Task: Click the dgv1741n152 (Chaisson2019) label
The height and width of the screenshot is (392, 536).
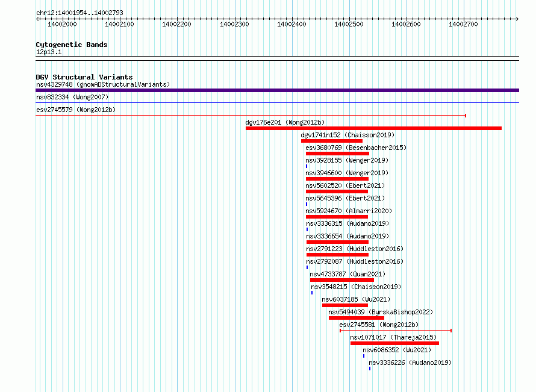Action: (347, 135)
